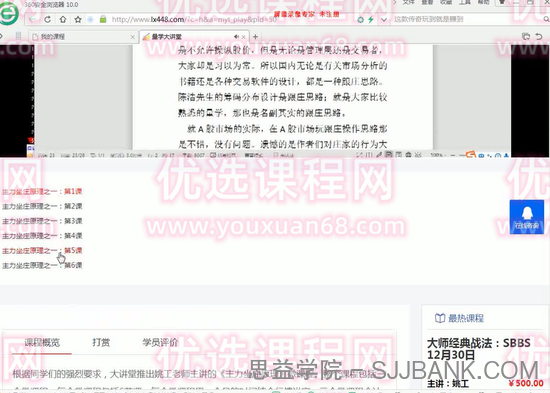Click the blue 在线咨询 QQ chat button
Image resolution: width=550 pixels, height=393 pixels.
(527, 217)
